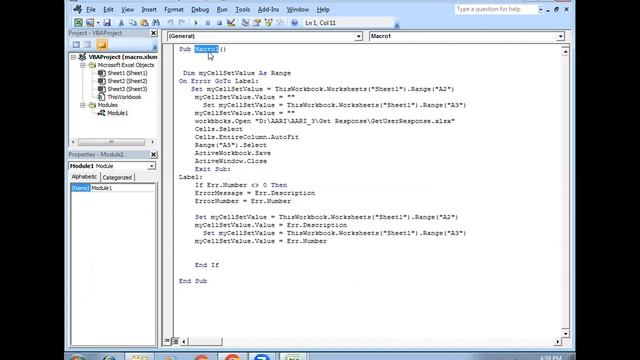Open the Window menu
The height and width of the screenshot is (360, 640).
(x=298, y=9)
